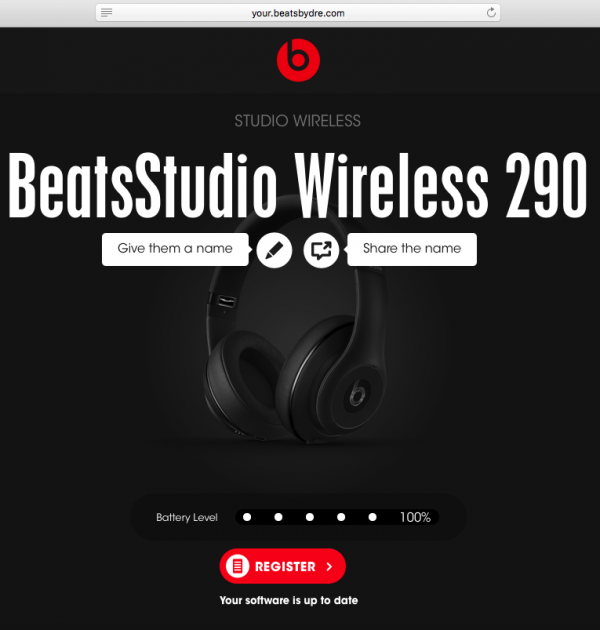
Task: Select the 'Share the name' label
Action: [412, 249]
